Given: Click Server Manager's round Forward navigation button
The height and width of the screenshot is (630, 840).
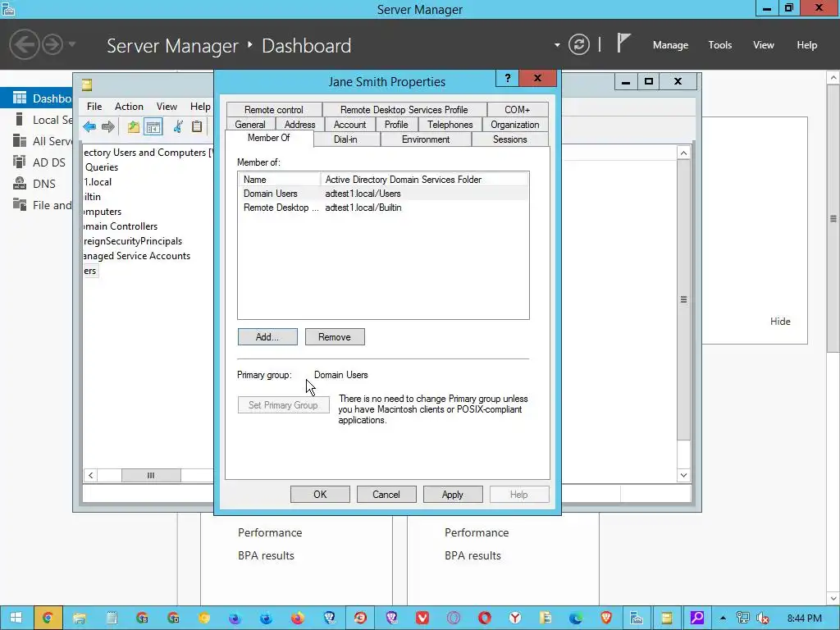Looking at the screenshot, I should (52, 44).
